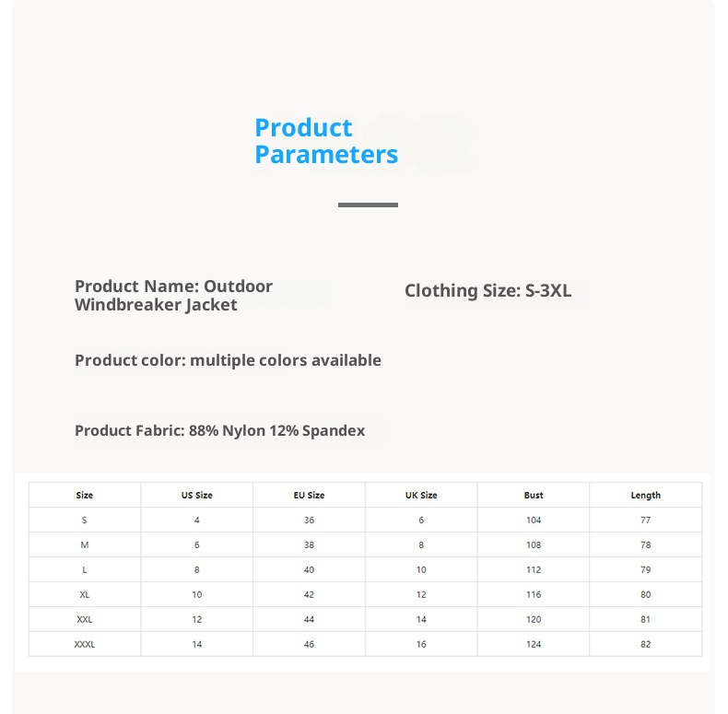Click the Product Fabric 88% Nylon text
This screenshot has height=714, width=728.
coord(219,430)
